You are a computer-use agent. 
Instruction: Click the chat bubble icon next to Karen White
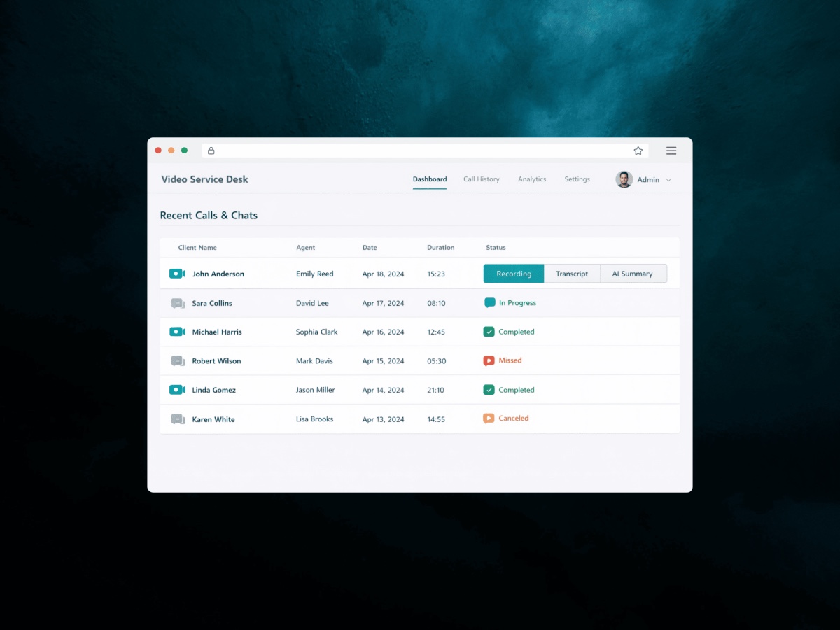click(178, 419)
